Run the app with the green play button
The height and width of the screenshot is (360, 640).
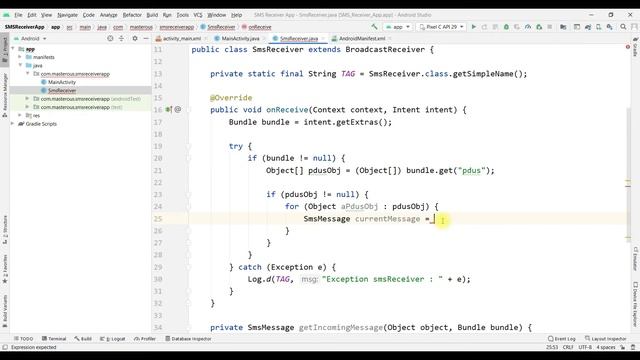473,27
